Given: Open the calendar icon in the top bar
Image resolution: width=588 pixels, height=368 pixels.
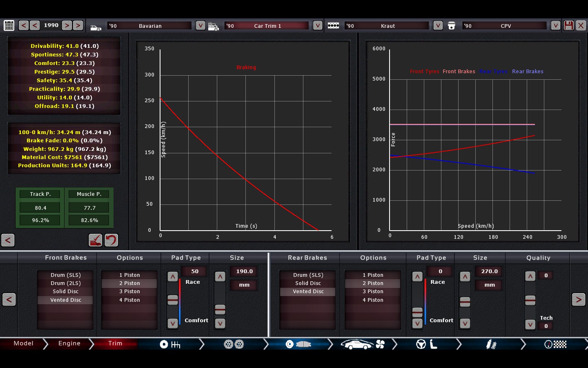Looking at the screenshot, I should tap(9, 25).
